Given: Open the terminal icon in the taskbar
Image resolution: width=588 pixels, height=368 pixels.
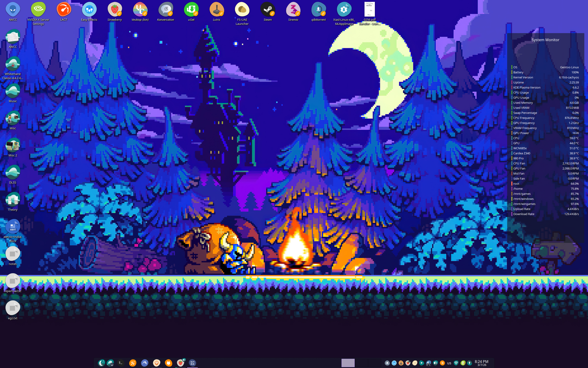Looking at the screenshot, I should (x=121, y=363).
